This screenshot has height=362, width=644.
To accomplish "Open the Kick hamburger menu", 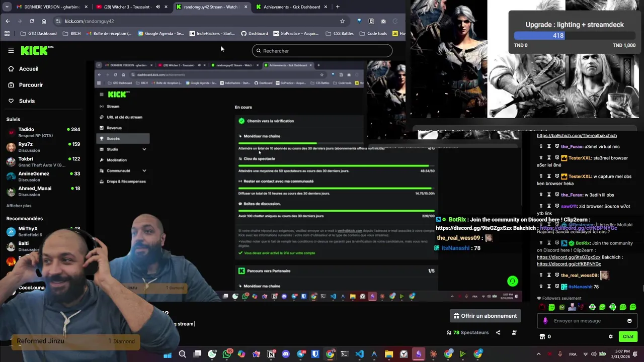I will (x=11, y=51).
